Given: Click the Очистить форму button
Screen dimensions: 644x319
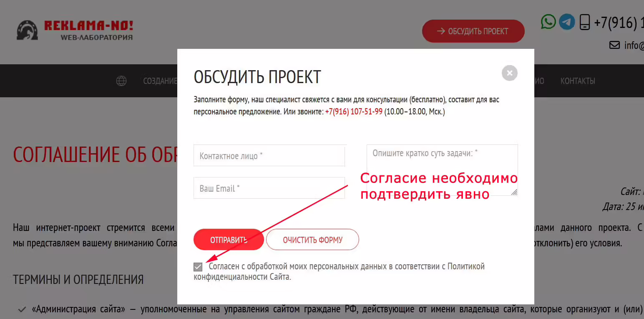Looking at the screenshot, I should [x=312, y=240].
